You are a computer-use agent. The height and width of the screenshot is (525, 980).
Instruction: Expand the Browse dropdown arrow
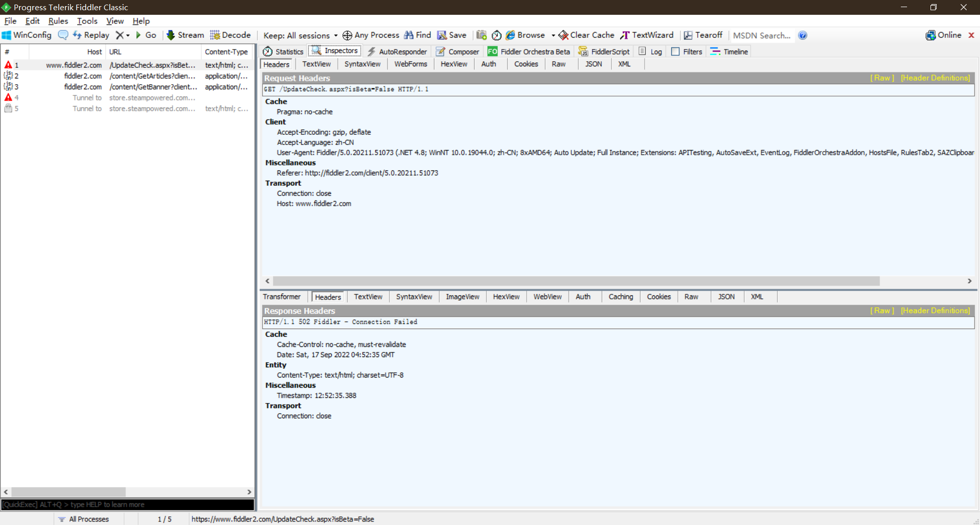553,36
